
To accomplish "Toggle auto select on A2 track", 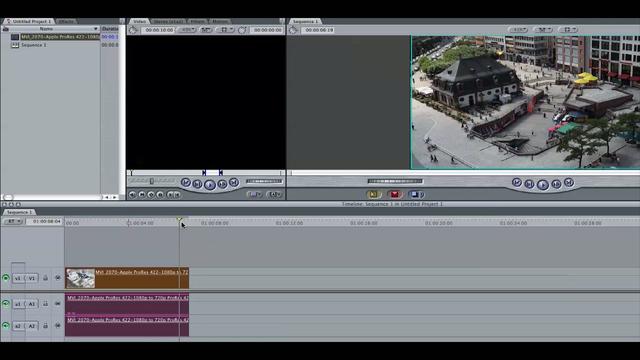I will [58, 326].
